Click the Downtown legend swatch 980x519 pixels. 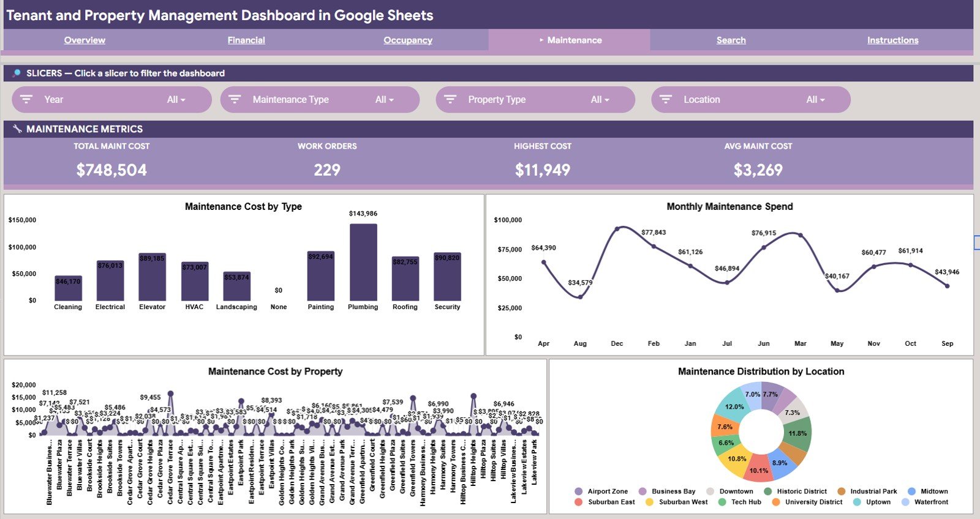[x=710, y=491]
